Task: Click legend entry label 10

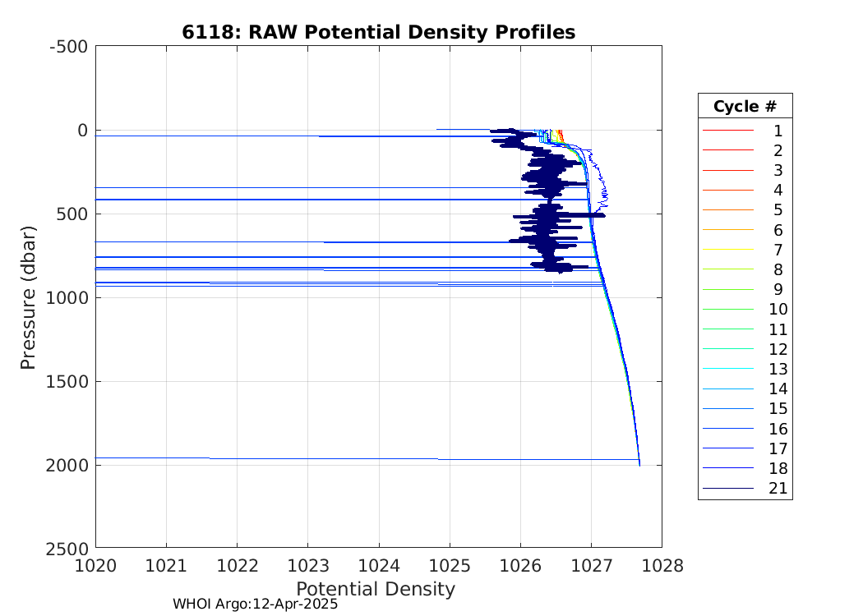Action: 778,310
